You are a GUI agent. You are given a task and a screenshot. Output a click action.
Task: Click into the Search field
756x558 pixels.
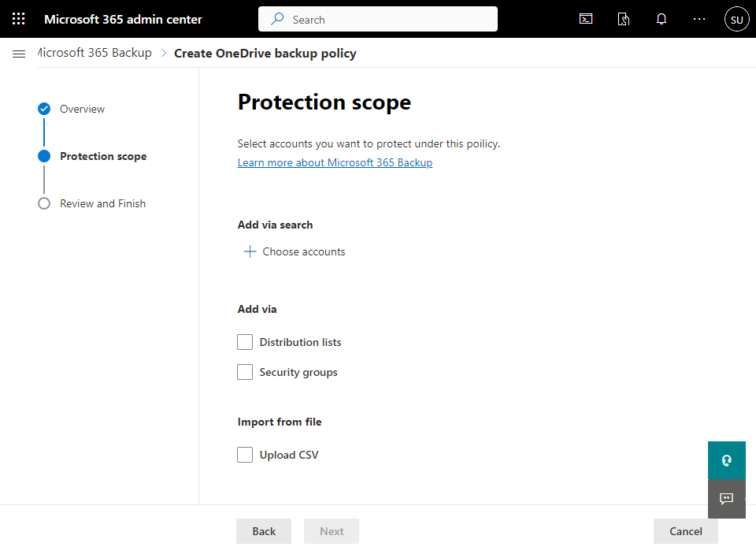coord(386,20)
